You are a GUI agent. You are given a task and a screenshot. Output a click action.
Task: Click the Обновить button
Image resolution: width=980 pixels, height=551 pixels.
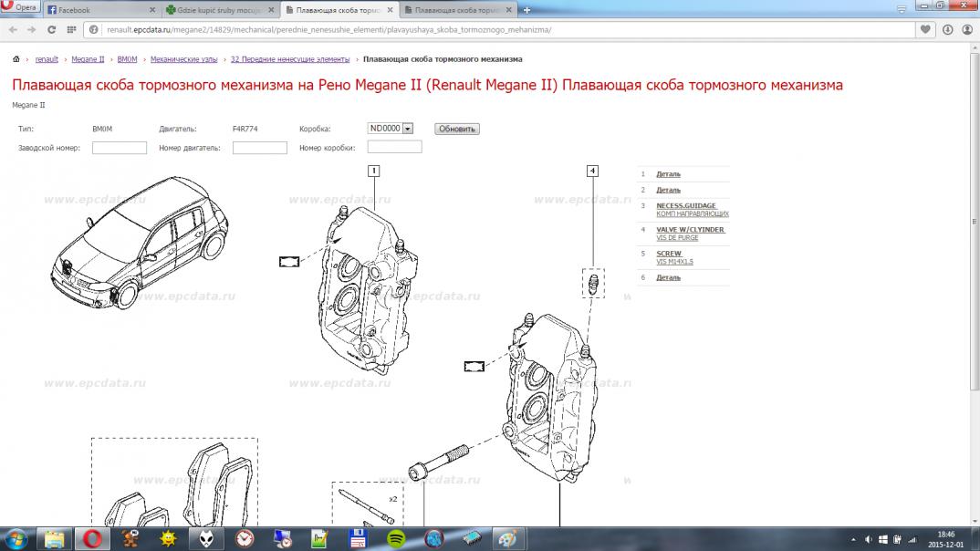457,129
